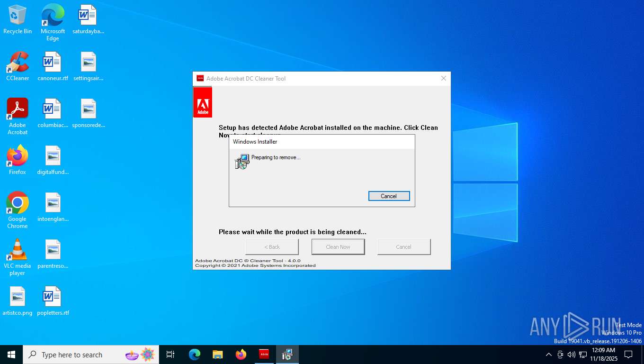Select the saturdayba... Word document icon

click(x=88, y=19)
